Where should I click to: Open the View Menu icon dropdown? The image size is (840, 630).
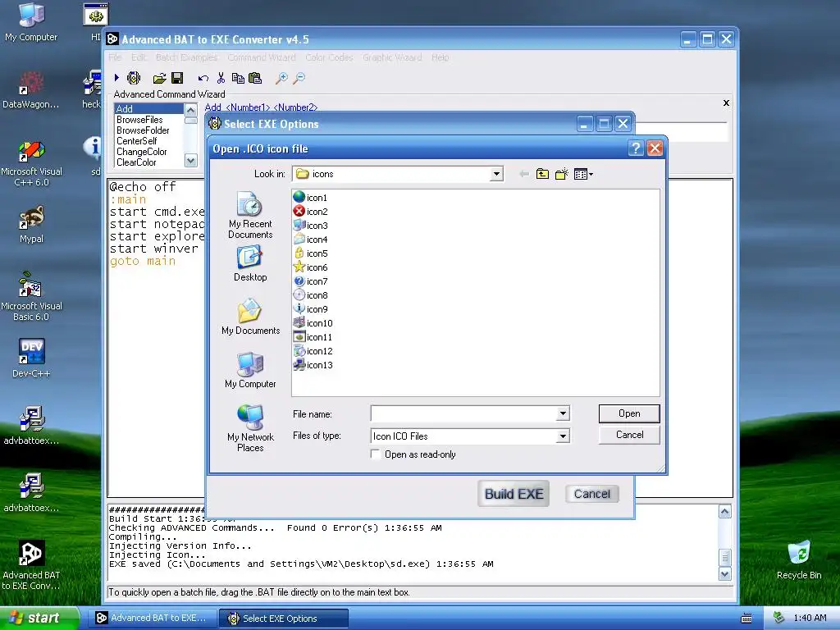(583, 174)
